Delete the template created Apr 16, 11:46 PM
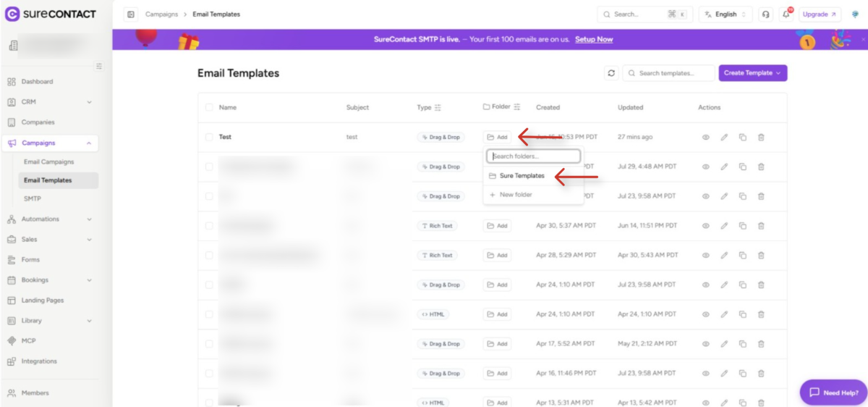This screenshot has width=868, height=407. [761, 374]
